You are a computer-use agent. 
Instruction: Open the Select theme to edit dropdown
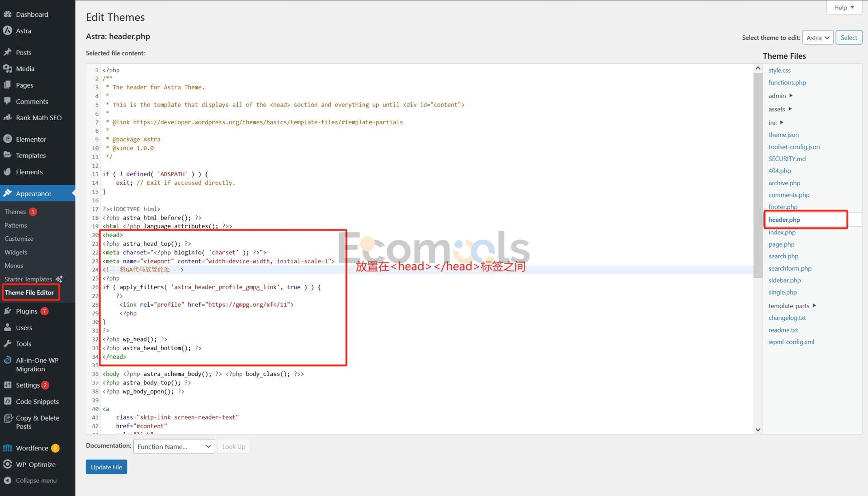coord(818,37)
